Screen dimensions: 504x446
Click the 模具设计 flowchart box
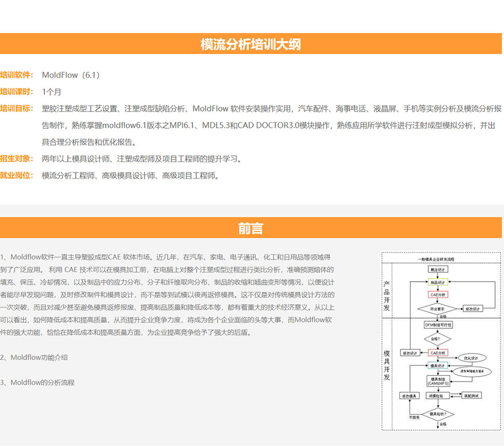[438, 366]
